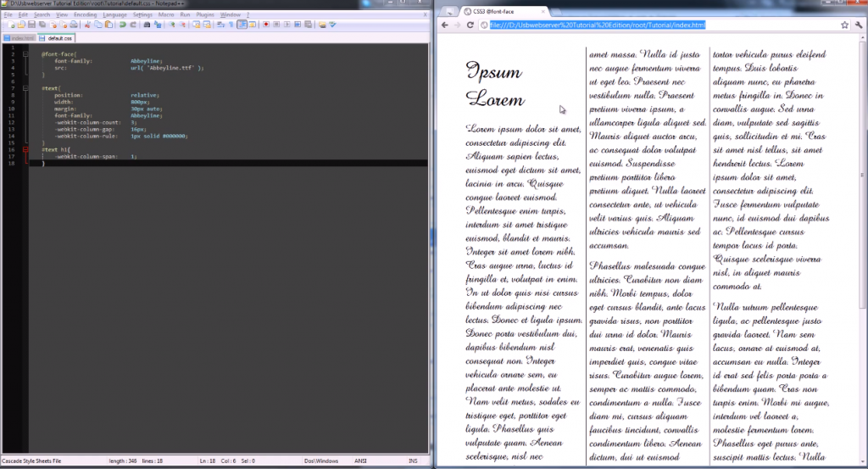This screenshot has height=469, width=868.
Task: Click the browser Back button
Action: [444, 25]
